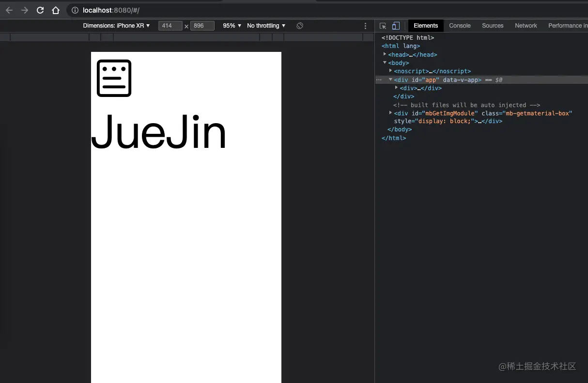Viewport: 588px width, 383px height.
Task: Switch to the Elements tab
Action: (x=426, y=26)
